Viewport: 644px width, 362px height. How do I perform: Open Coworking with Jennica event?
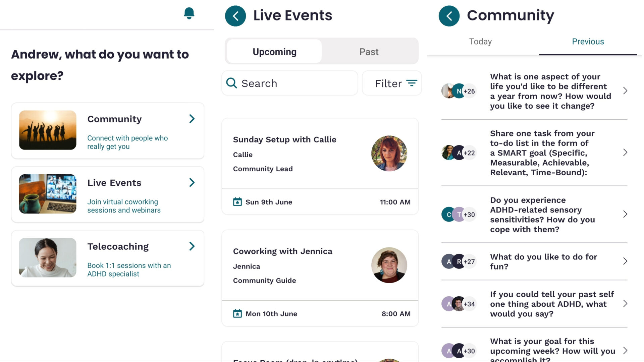pyautogui.click(x=282, y=251)
